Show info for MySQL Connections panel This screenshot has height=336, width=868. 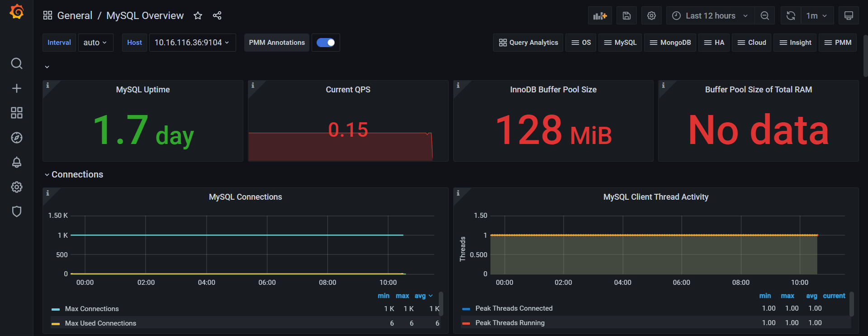pyautogui.click(x=47, y=193)
